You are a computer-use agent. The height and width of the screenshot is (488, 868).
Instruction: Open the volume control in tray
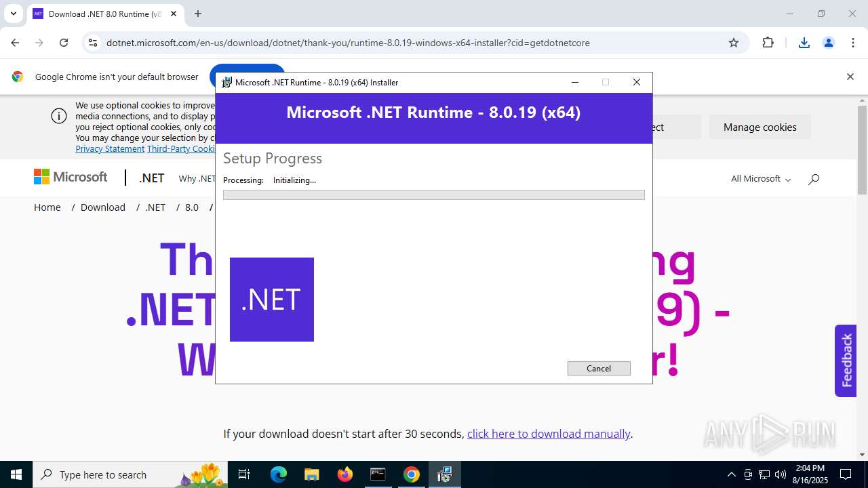781,474
